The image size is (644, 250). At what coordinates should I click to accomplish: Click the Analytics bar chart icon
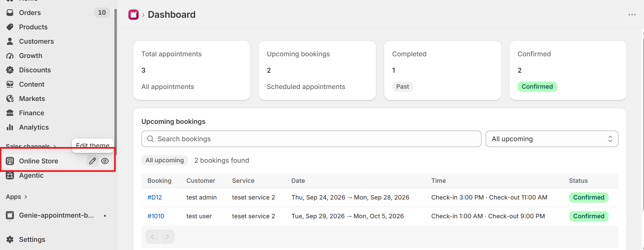(10, 127)
